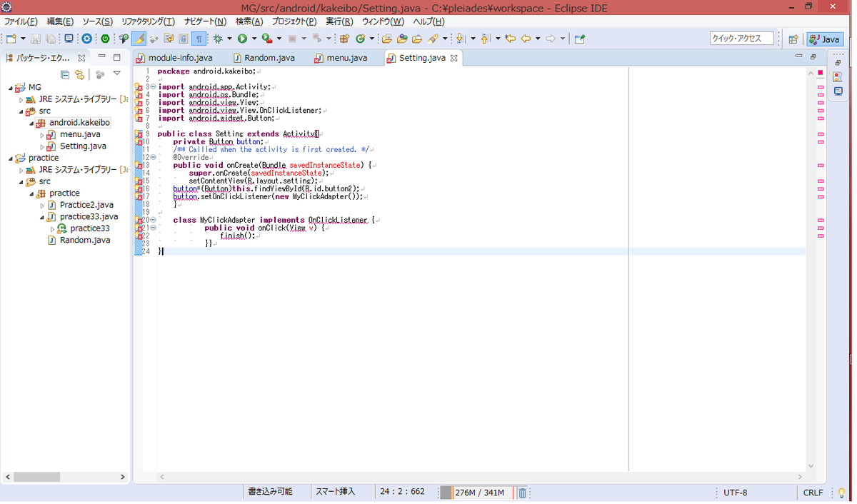Click the heap memory usage bar

[x=476, y=493]
